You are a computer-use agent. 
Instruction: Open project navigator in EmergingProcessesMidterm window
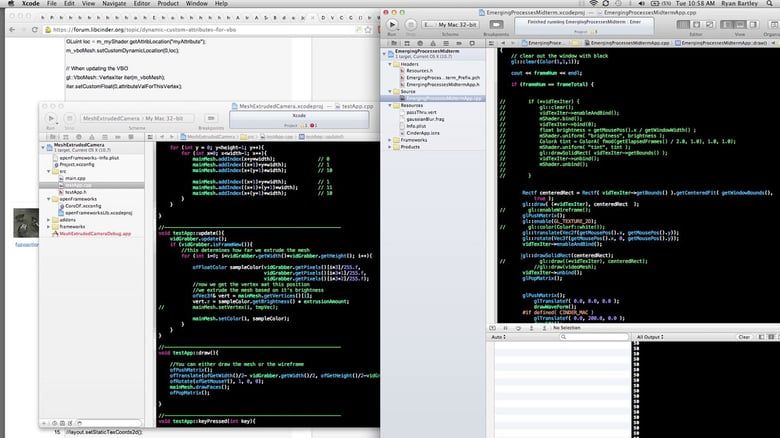click(394, 43)
